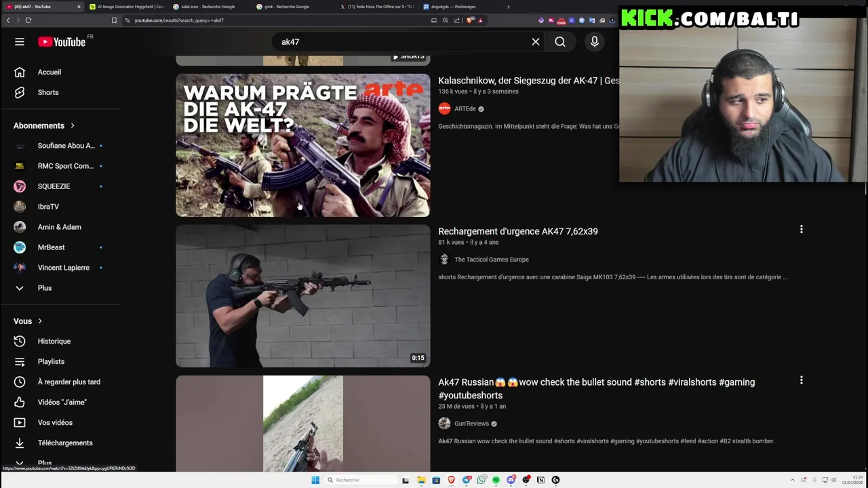Click the share icon in the address bar
Viewport: 868px width, 488px height.
point(457,20)
